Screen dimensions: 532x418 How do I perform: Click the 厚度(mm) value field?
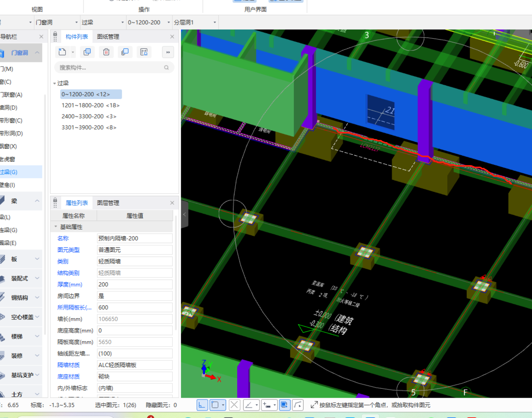point(135,284)
